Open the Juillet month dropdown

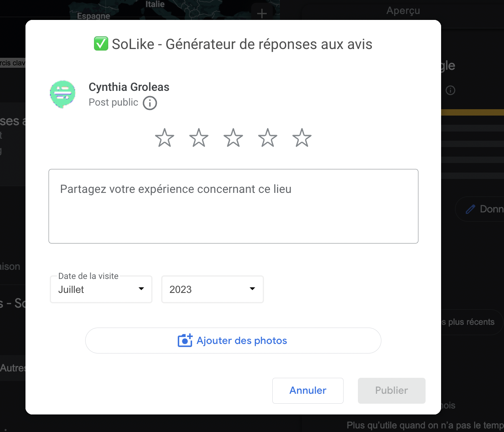[x=101, y=289]
